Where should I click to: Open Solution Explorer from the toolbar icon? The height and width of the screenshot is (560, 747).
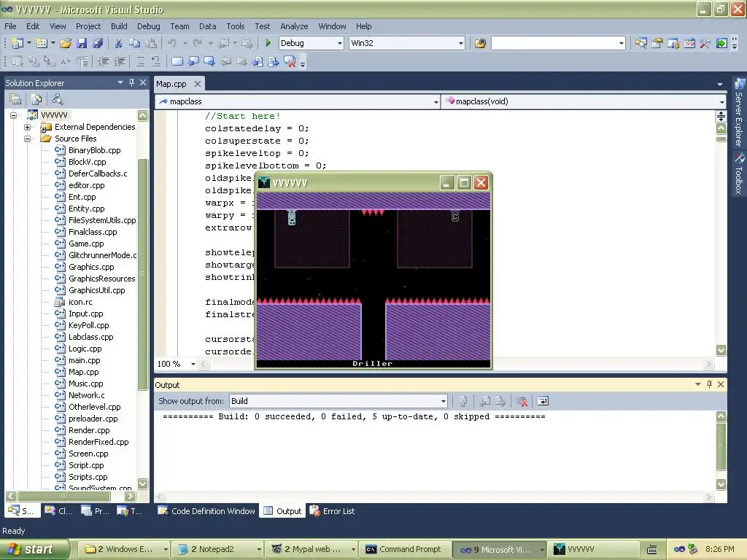pyautogui.click(x=640, y=43)
